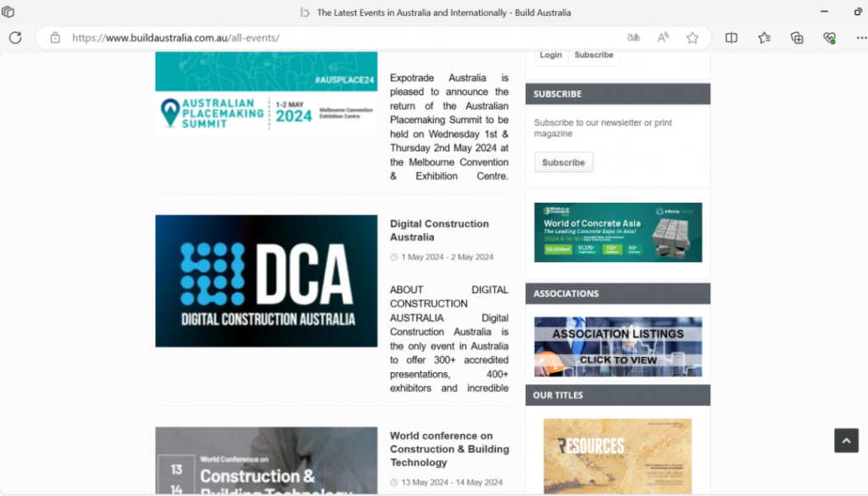This screenshot has width=868, height=496.
Task: Click the scroll-to-top arrow button
Action: 846,440
